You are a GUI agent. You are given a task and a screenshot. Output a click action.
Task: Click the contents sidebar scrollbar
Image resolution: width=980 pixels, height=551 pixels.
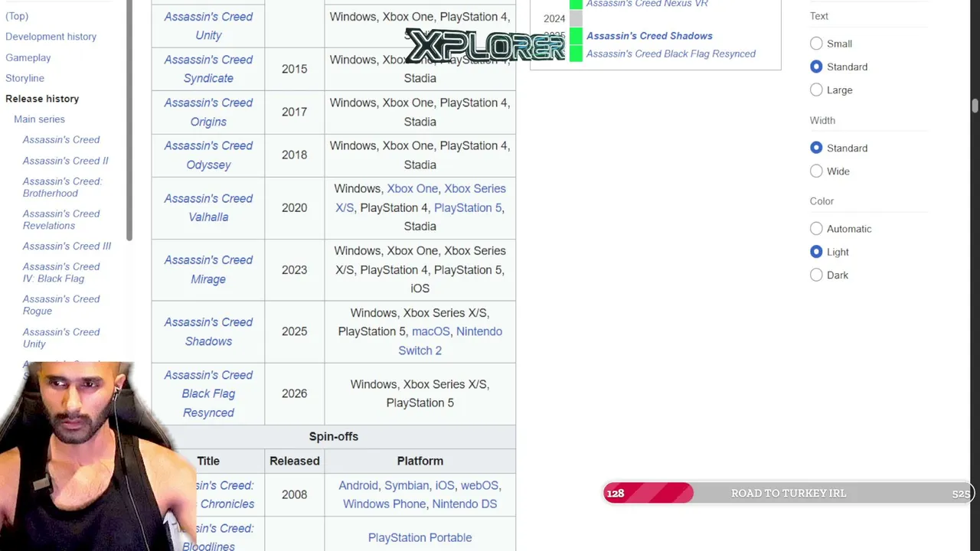pos(129,120)
